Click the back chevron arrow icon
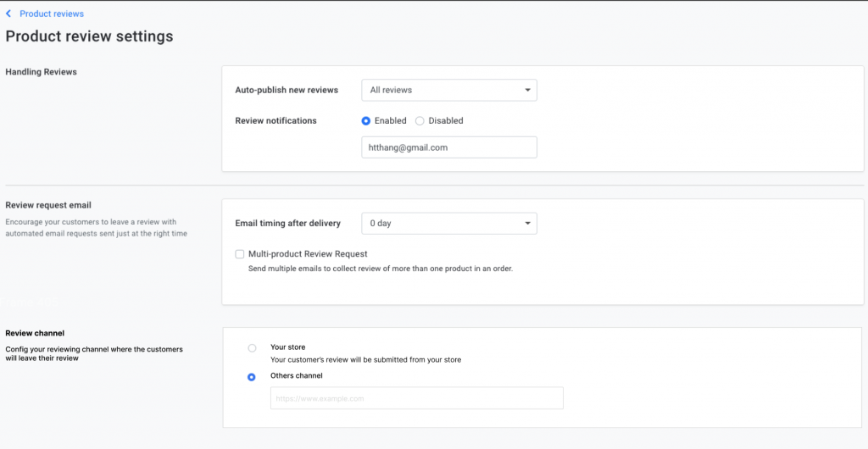Viewport: 868px width, 449px height. point(8,14)
